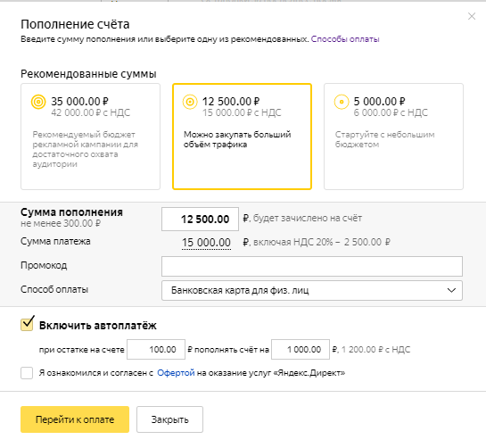Close the dialog with the X icon

(x=472, y=16)
